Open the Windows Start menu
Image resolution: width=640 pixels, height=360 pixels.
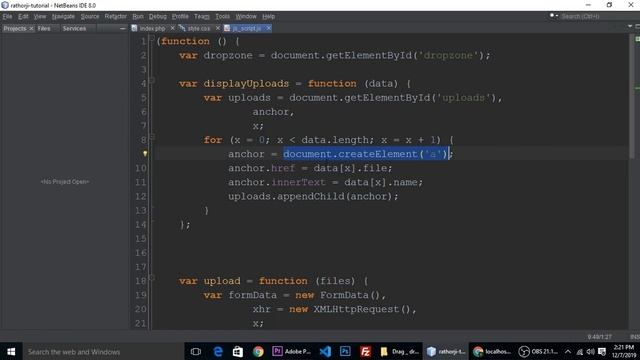click(11, 351)
